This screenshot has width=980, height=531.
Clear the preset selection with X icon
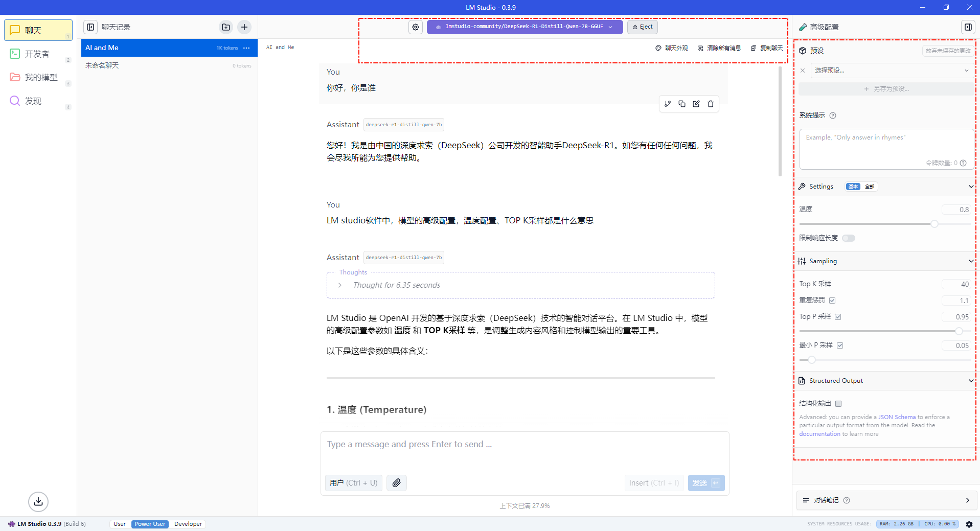coord(803,71)
